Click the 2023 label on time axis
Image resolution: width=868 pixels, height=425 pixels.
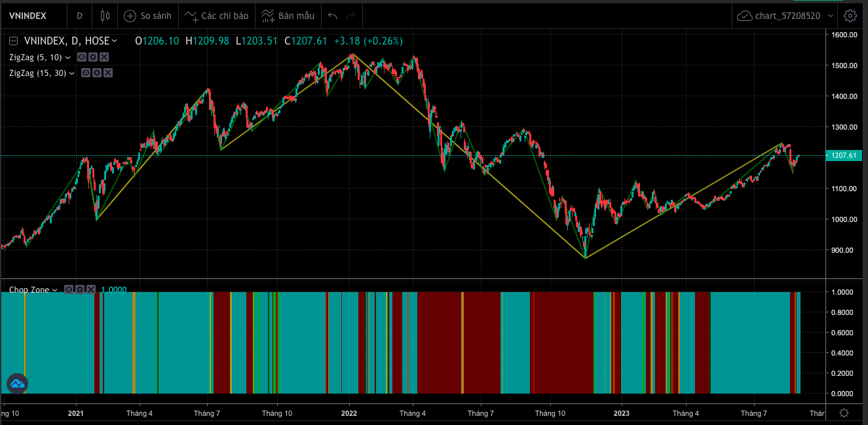tap(622, 413)
